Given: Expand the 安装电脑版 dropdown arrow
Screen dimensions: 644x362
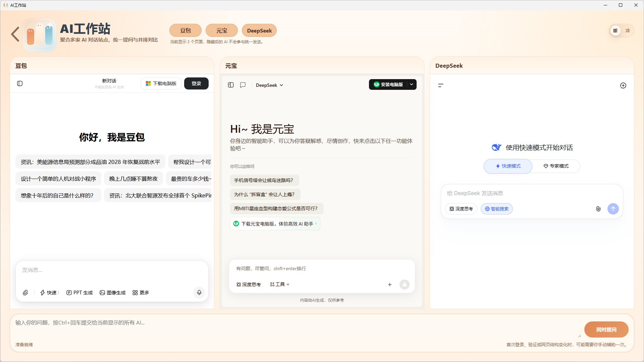Looking at the screenshot, I should click(412, 84).
